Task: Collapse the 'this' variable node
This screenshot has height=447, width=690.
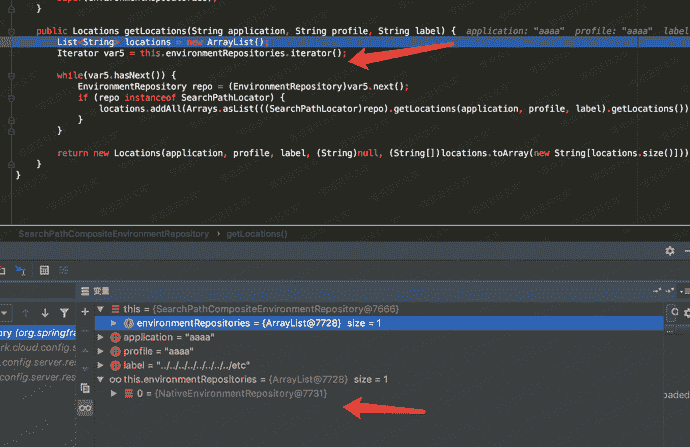Action: 101,310
